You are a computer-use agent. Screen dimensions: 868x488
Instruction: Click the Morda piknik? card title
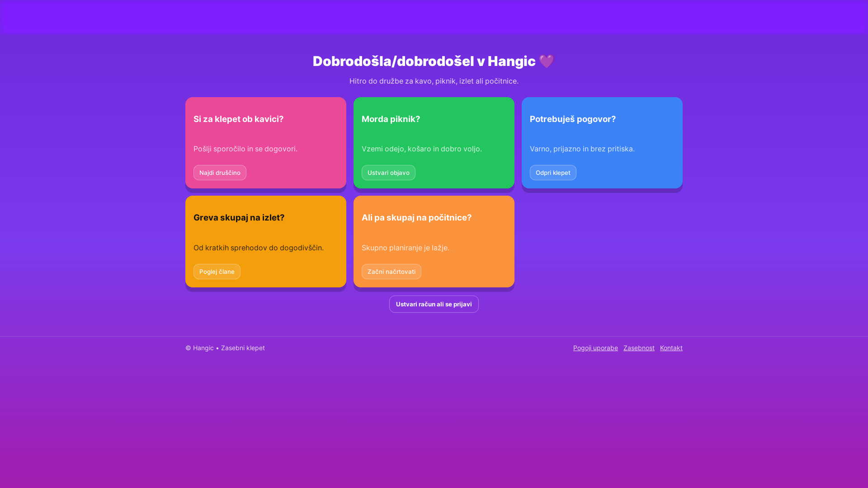[391, 119]
